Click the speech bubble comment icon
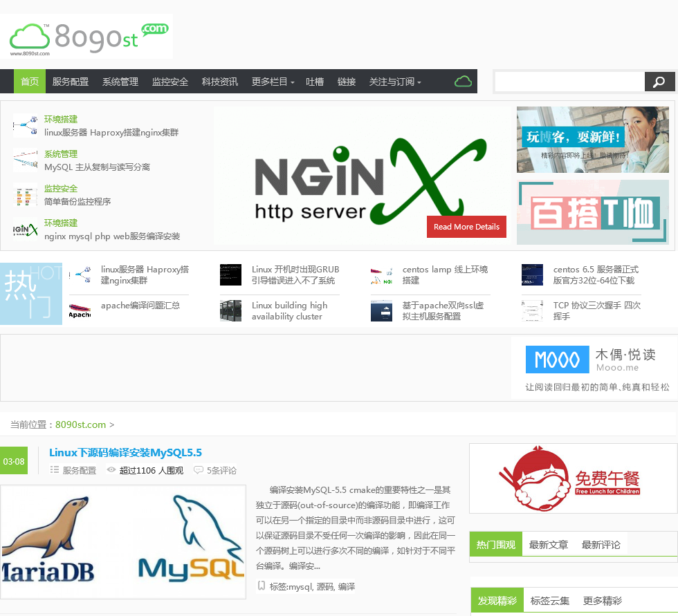The height and width of the screenshot is (616, 678). [x=198, y=469]
